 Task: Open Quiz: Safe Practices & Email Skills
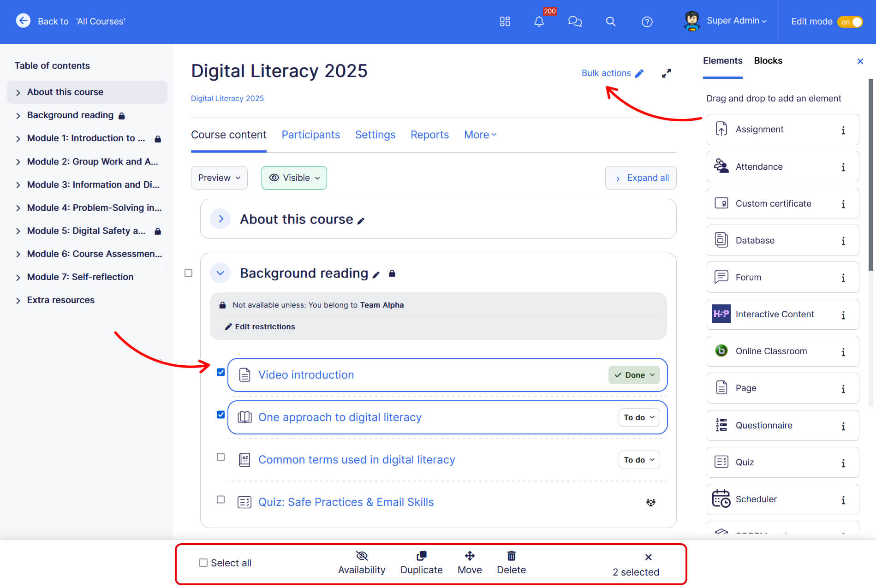(346, 502)
